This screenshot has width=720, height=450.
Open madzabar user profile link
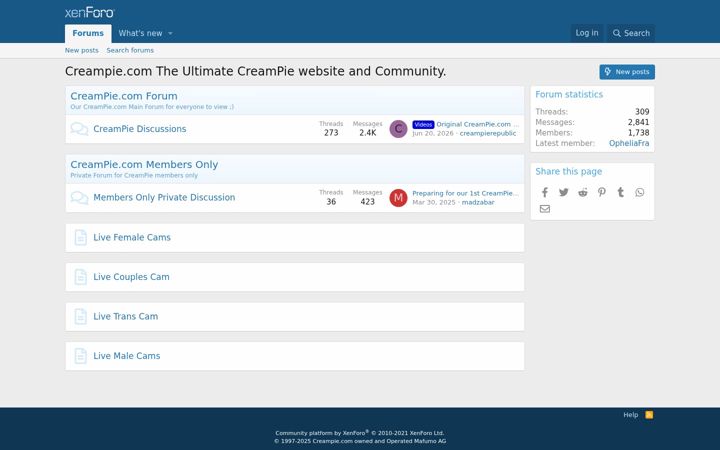pyautogui.click(x=478, y=202)
